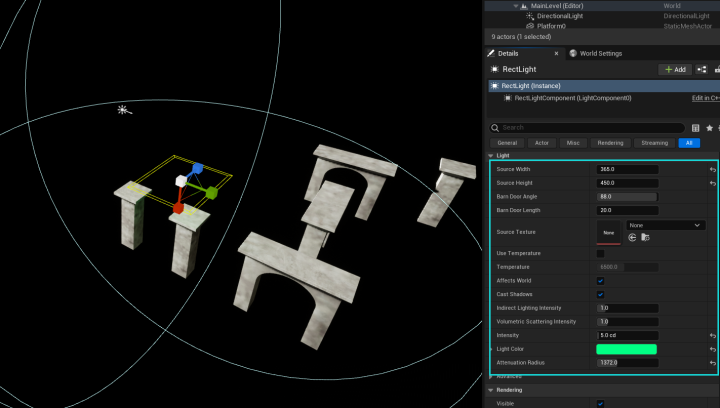Click the World Settings globe icon
Viewport: 720px width, 408px height.
click(x=573, y=53)
